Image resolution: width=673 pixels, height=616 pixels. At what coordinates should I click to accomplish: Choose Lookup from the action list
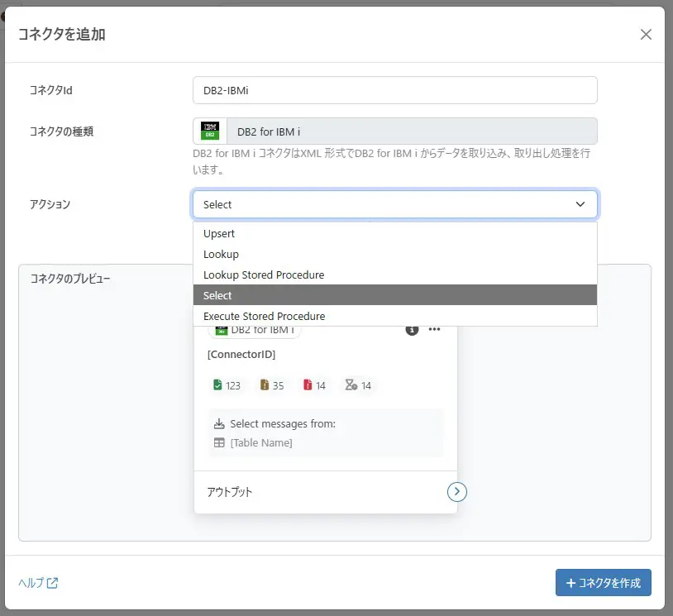coord(395,254)
